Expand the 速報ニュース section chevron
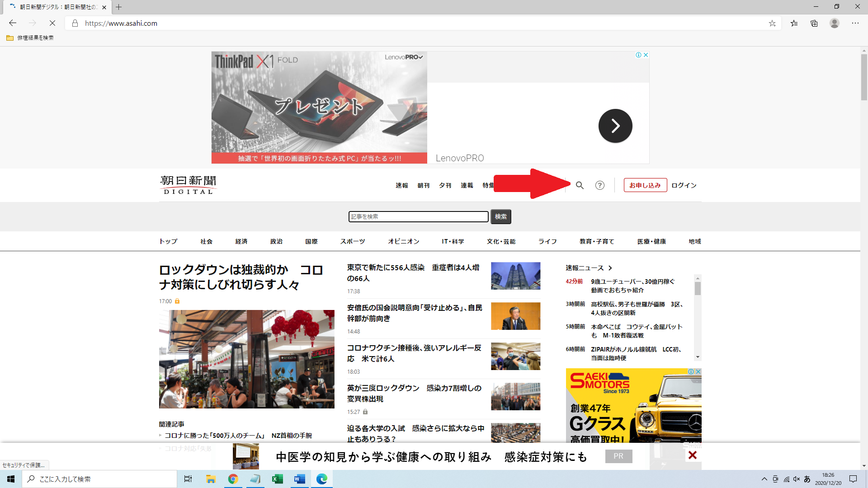The image size is (868, 488). click(610, 268)
